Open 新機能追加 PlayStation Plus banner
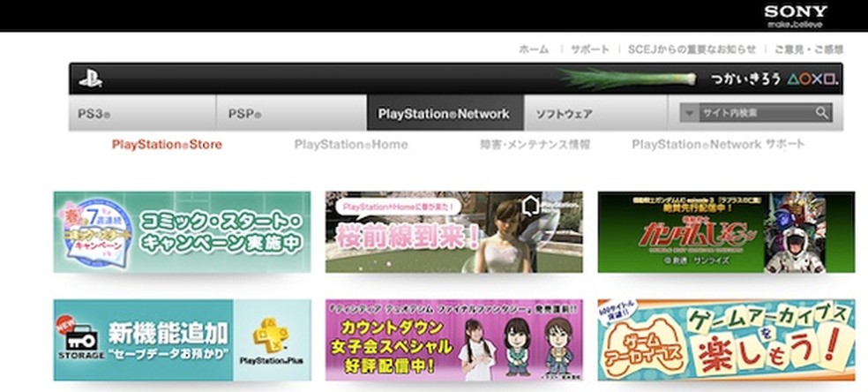 (x=182, y=340)
